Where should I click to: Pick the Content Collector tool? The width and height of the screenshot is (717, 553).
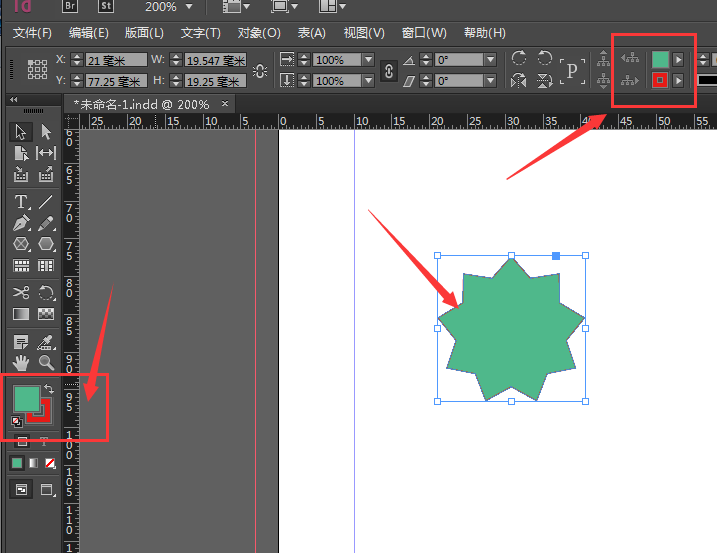(21, 174)
